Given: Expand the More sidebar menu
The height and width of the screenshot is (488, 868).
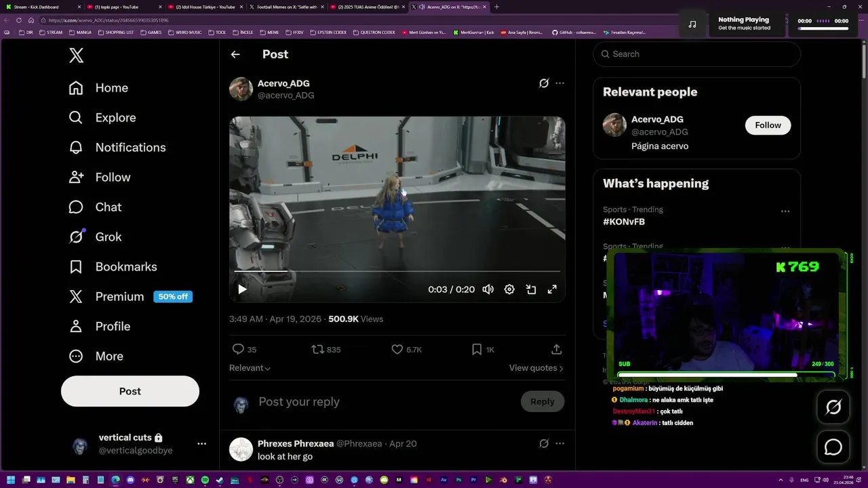Looking at the screenshot, I should click(x=96, y=357).
